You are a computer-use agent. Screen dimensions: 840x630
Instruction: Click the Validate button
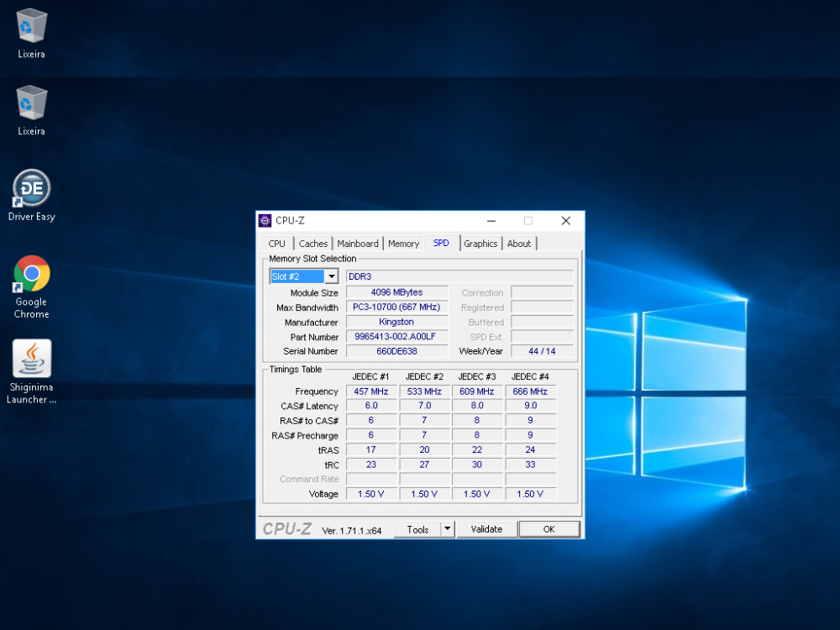click(486, 529)
